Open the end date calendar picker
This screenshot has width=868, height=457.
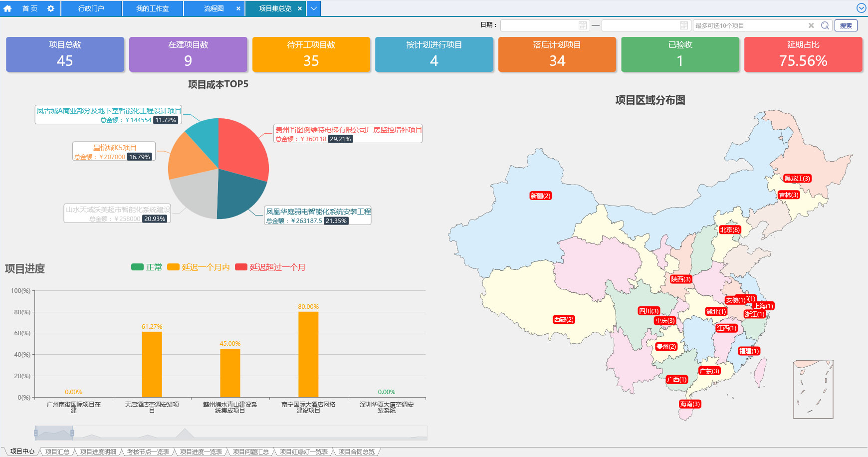tap(683, 25)
